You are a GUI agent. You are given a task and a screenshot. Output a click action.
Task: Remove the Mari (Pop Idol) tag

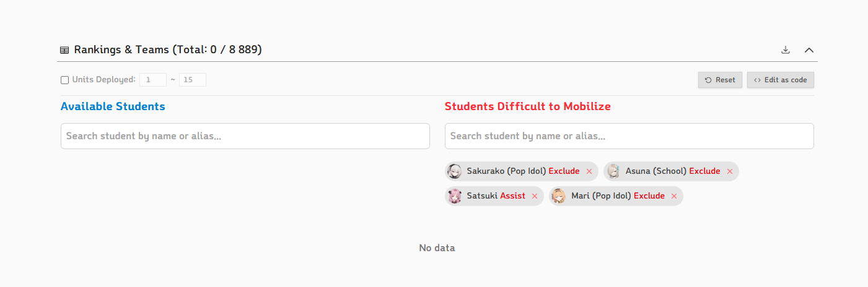pyautogui.click(x=674, y=196)
